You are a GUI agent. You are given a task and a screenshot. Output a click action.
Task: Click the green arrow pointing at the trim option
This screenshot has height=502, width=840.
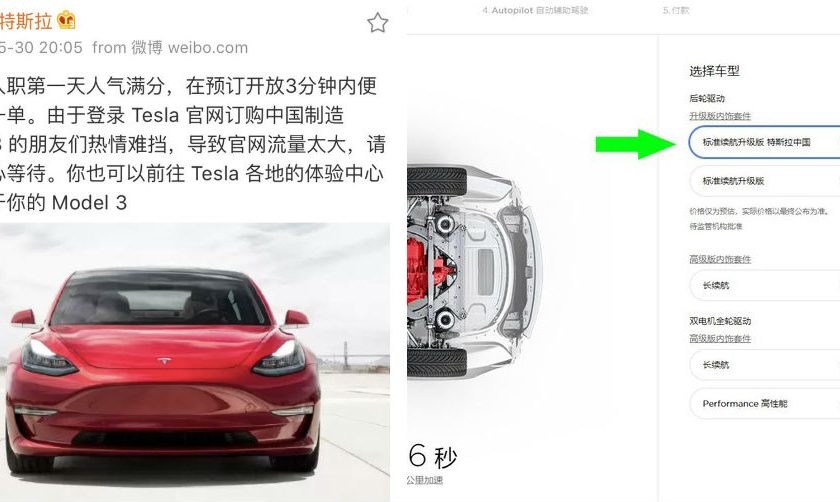(635, 144)
